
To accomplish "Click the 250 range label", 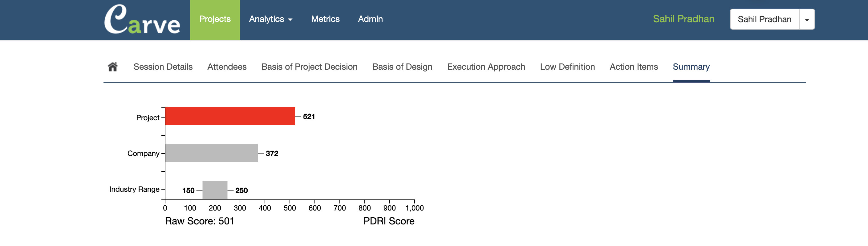I will 241,190.
